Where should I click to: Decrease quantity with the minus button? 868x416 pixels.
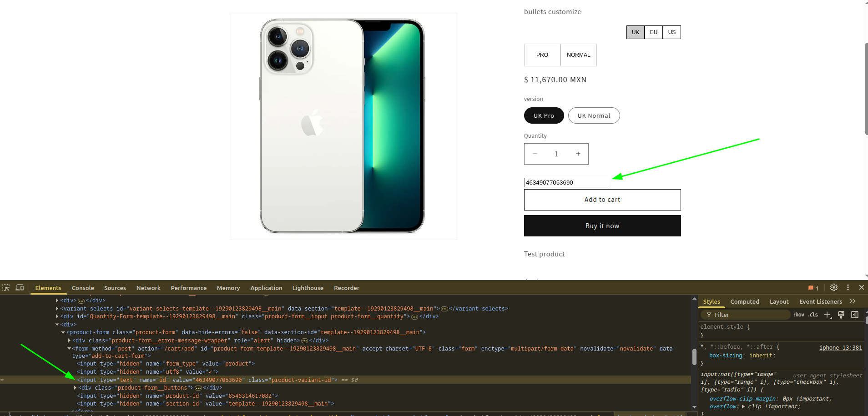point(535,154)
